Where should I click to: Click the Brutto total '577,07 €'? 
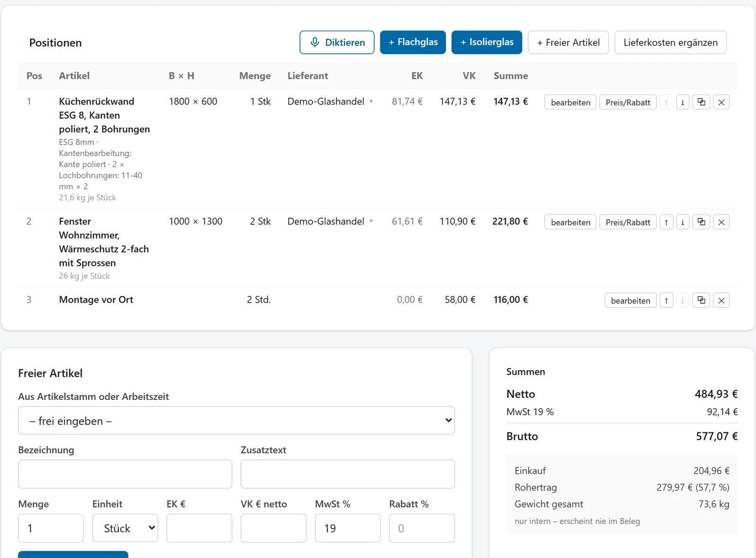[x=717, y=436]
